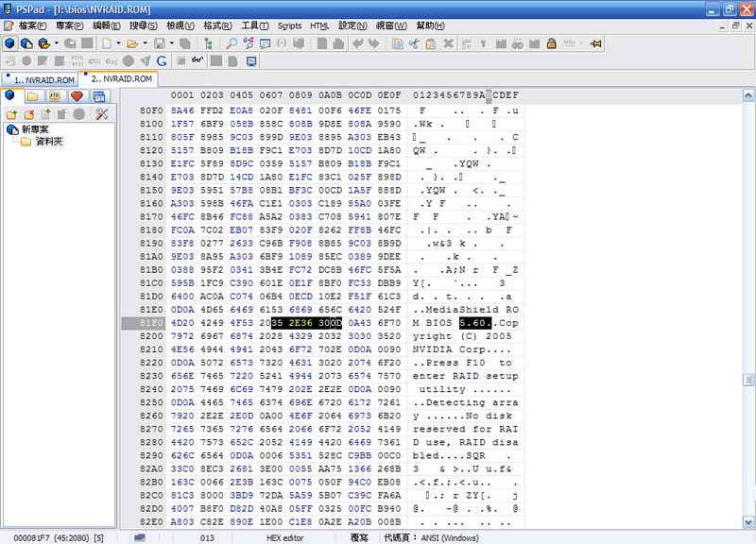The width and height of the screenshot is (756, 544).
Task: Select the 資料夾 folder in project tree
Action: [x=47, y=142]
